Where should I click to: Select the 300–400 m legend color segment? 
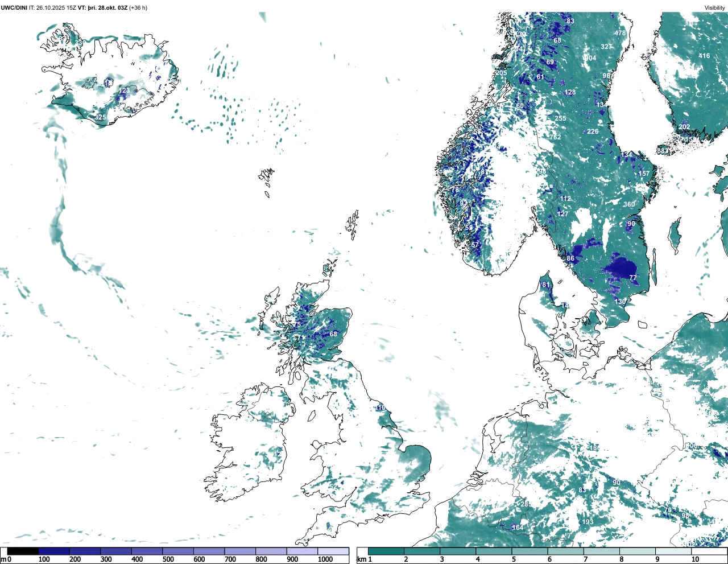[116, 551]
